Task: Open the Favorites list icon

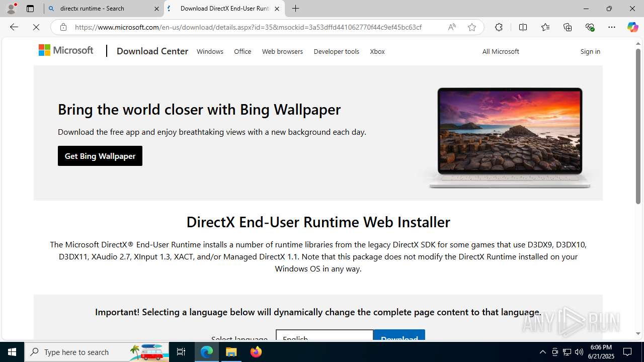Action: (545, 27)
